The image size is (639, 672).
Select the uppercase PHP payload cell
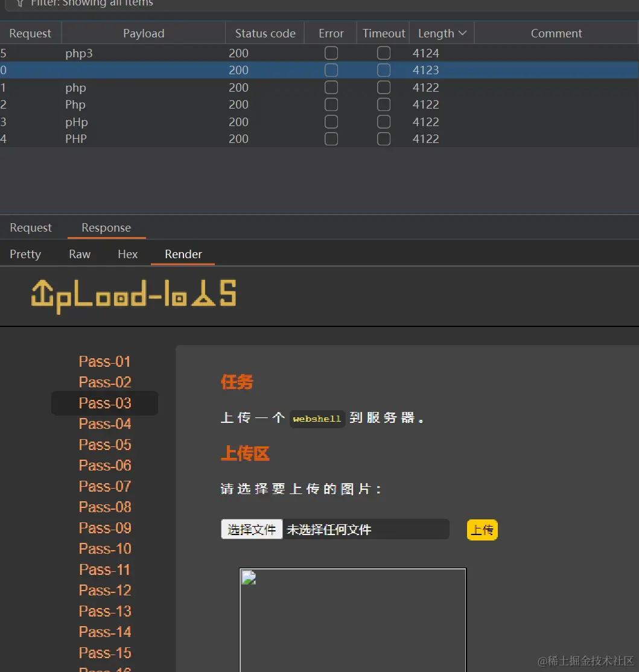(76, 139)
